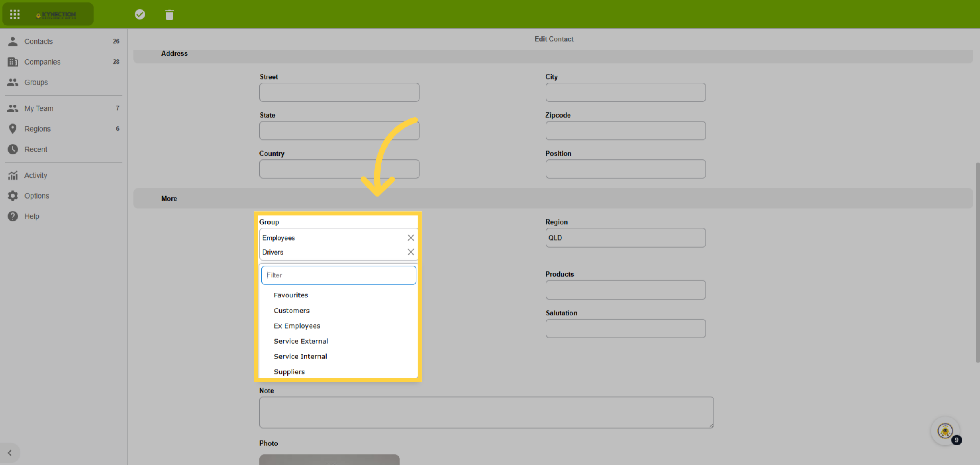Collapse the sidebar with the left chevron
This screenshot has width=980, height=465.
10,453
